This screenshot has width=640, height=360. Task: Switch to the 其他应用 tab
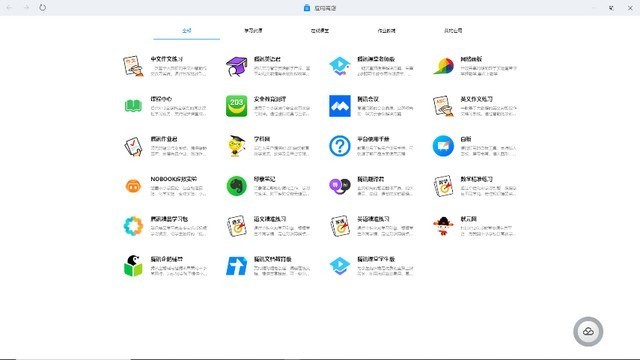[x=453, y=31]
